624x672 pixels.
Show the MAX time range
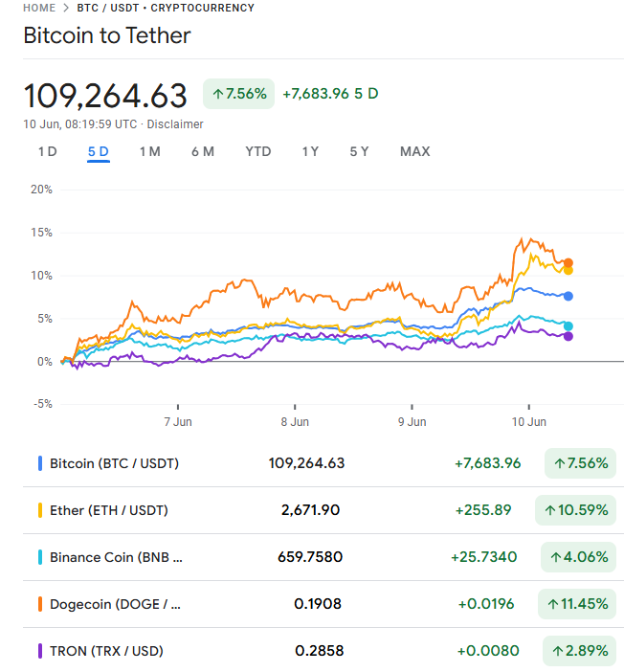pyautogui.click(x=414, y=151)
